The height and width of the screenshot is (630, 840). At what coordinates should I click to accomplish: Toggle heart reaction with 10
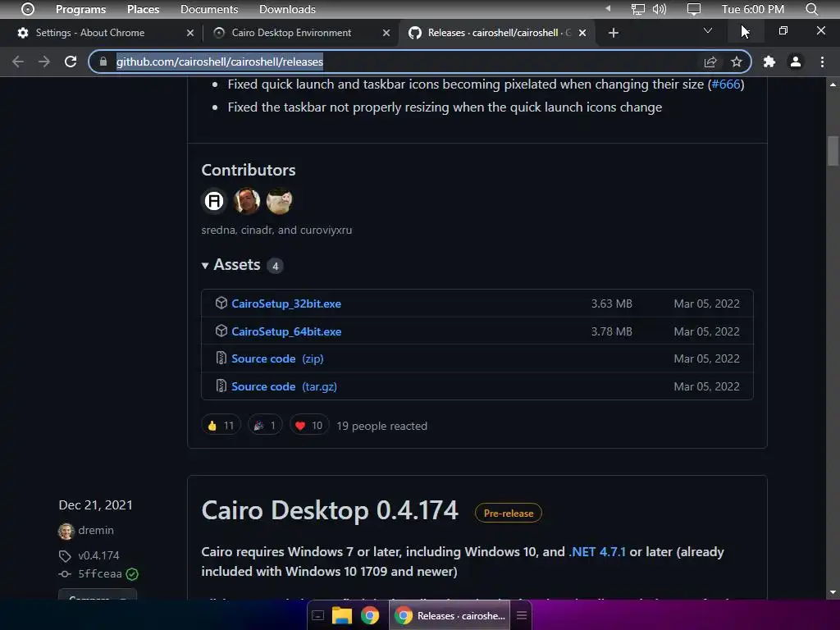(309, 426)
